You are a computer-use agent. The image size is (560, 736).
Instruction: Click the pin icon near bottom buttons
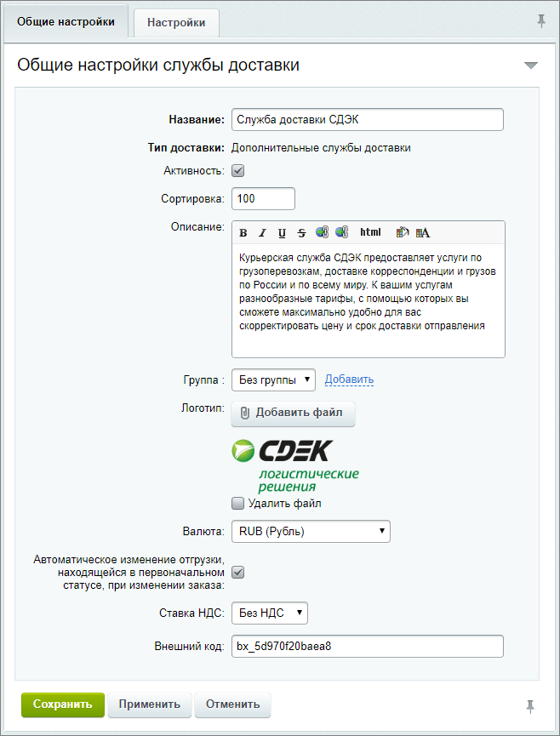530,705
